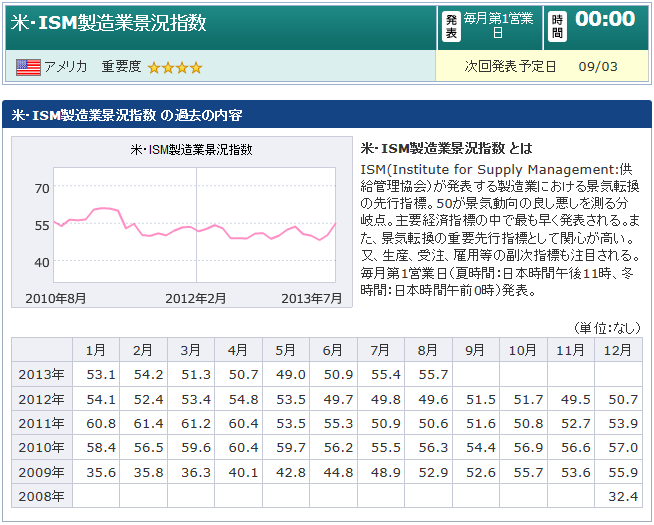This screenshot has height=525, width=654.
Task: Click the 米・ISM製造業景況指数 とは heading
Action: (x=446, y=148)
